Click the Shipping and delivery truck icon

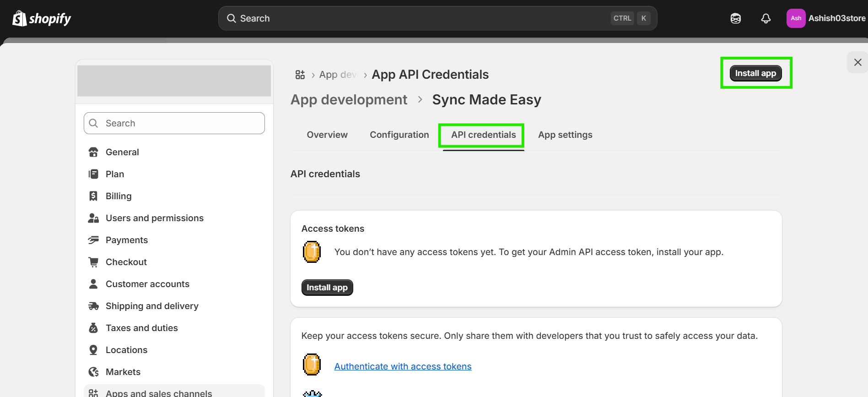93,306
